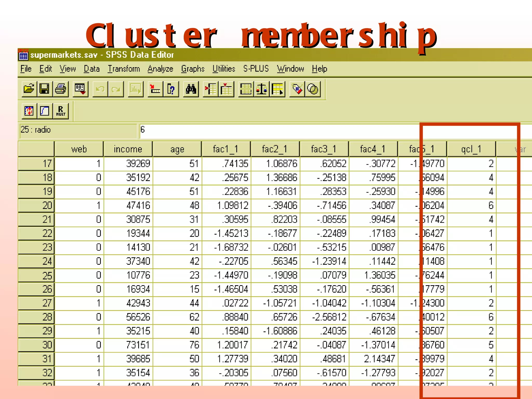Select the income column header
532x399 pixels.
[x=128, y=149]
